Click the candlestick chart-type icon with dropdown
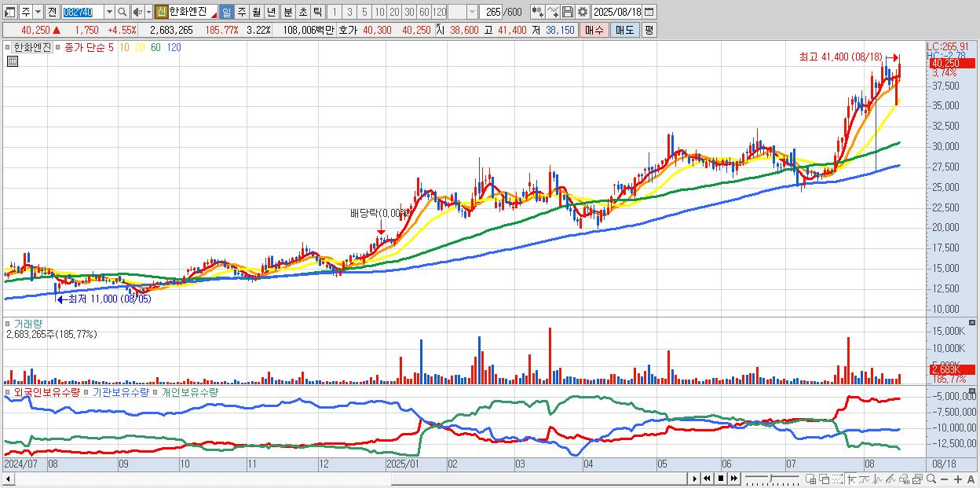This screenshot has height=488, width=980. pos(538,12)
